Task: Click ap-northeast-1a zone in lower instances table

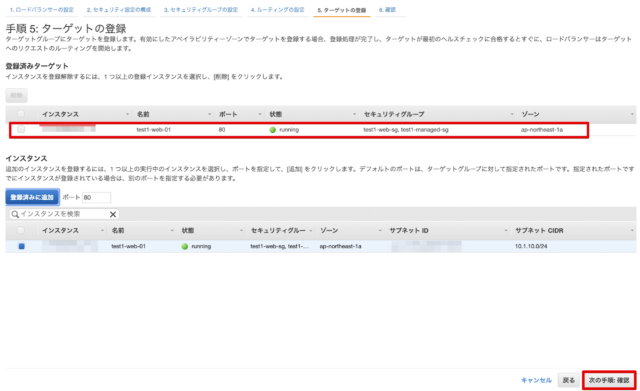Action: [x=340, y=247]
